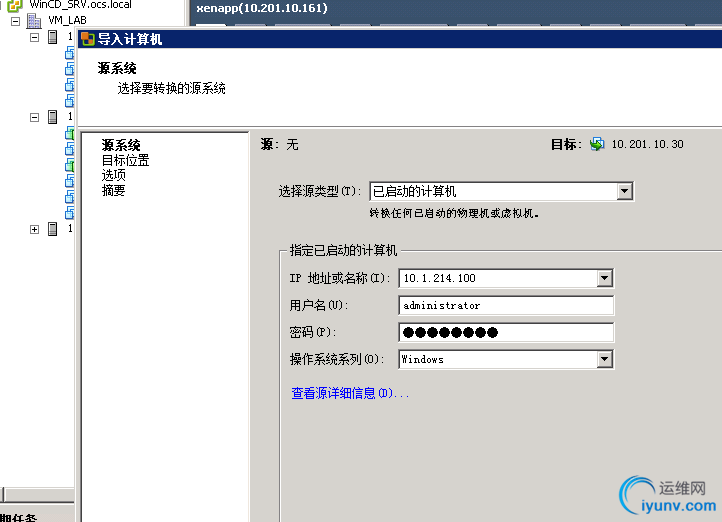Click the destination host icon beside 10.201.10.30
Screen dimensions: 722x522
point(597,144)
